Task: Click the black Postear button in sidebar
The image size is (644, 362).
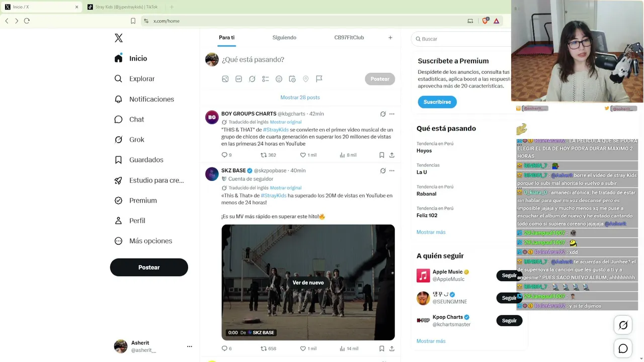Action: coord(149,267)
